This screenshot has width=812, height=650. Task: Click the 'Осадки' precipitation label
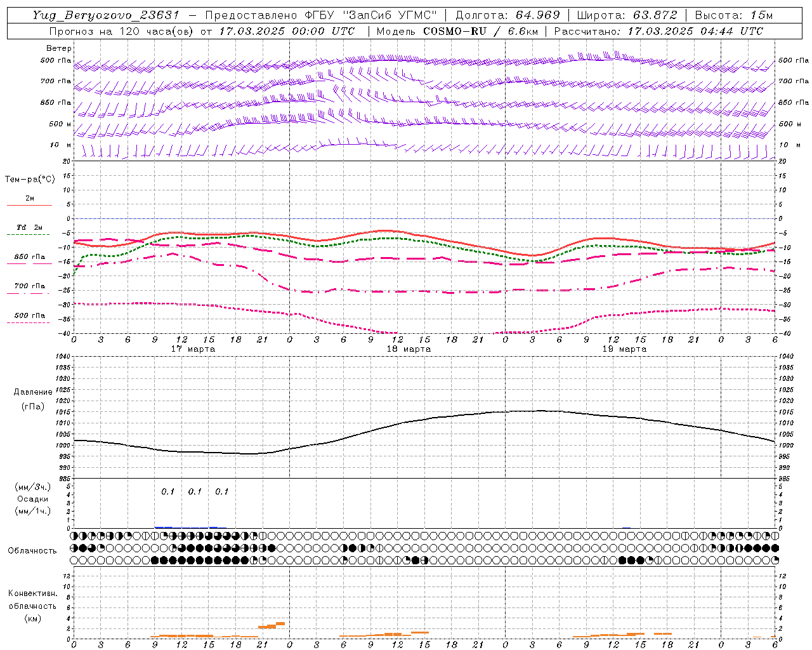coord(33,499)
